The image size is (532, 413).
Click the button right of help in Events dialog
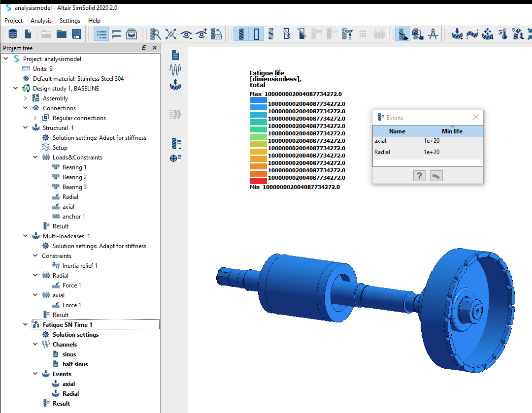(x=436, y=176)
